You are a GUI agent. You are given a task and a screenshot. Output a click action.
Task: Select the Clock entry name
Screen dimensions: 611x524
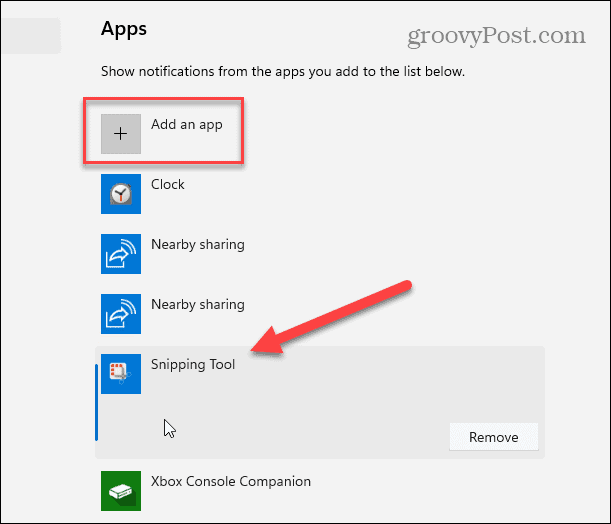(x=168, y=184)
